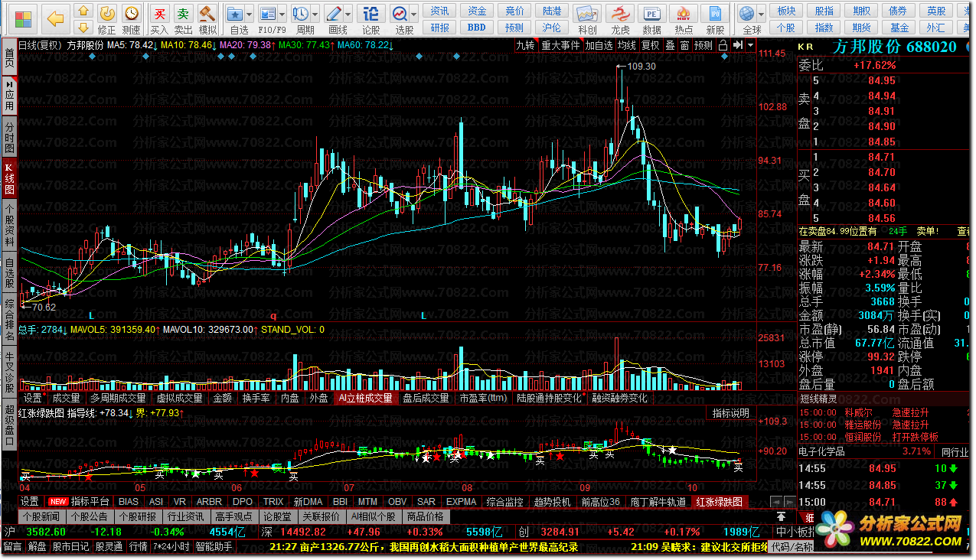The image size is (976, 560).
Task: Open the 论股 stock discussion icon
Action: pyautogui.click(x=370, y=18)
